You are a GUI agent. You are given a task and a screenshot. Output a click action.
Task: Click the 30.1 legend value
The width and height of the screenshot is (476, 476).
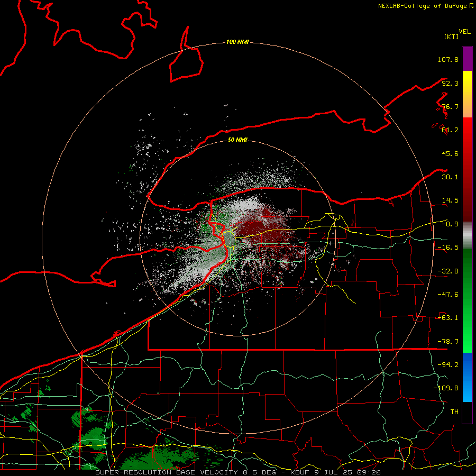(450, 177)
